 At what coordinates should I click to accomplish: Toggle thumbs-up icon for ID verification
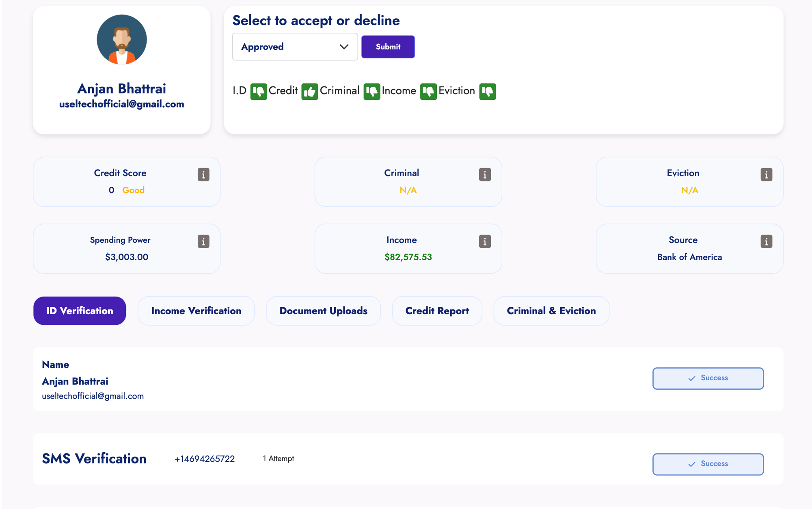point(258,90)
